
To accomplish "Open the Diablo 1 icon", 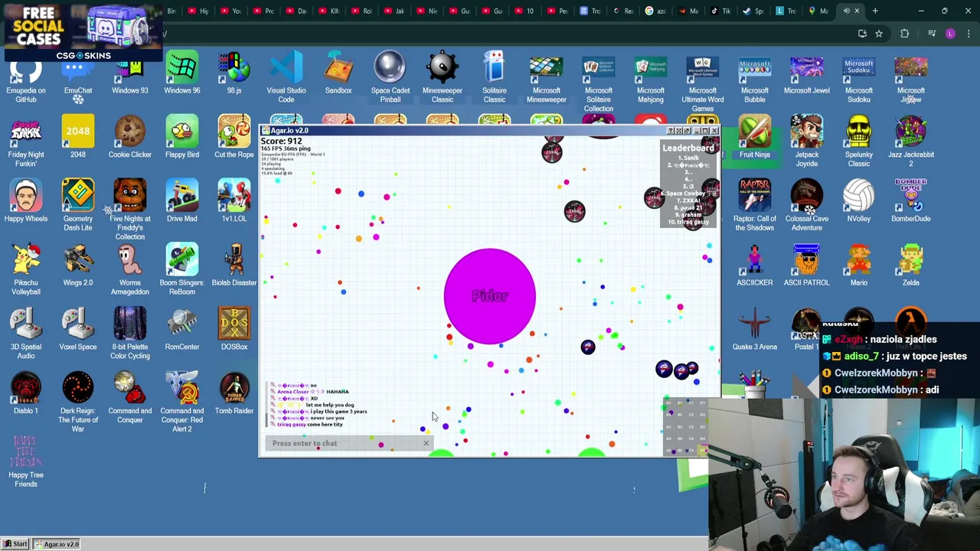I will 26,395.
